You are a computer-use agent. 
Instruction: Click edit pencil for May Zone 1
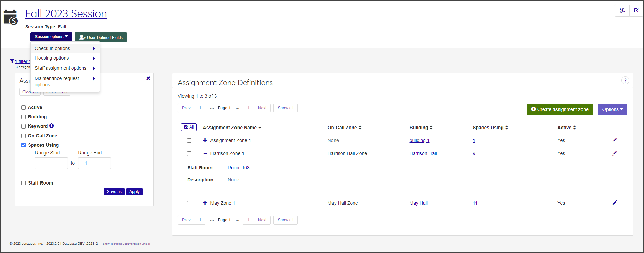pos(615,203)
